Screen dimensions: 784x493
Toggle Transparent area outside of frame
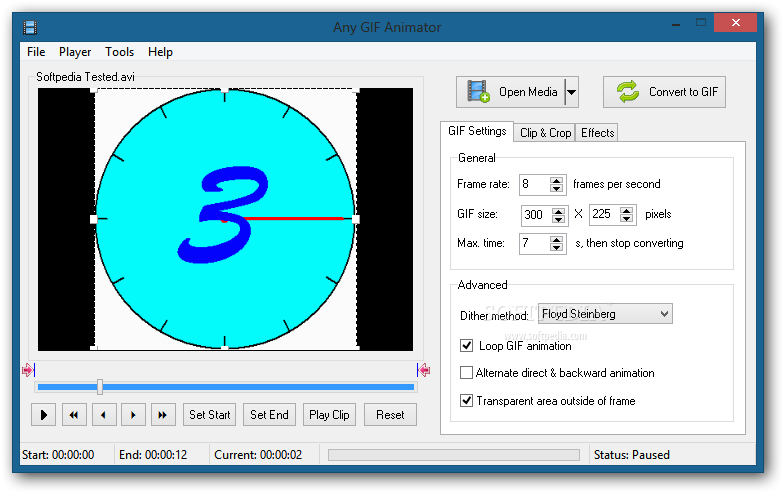coord(466,400)
